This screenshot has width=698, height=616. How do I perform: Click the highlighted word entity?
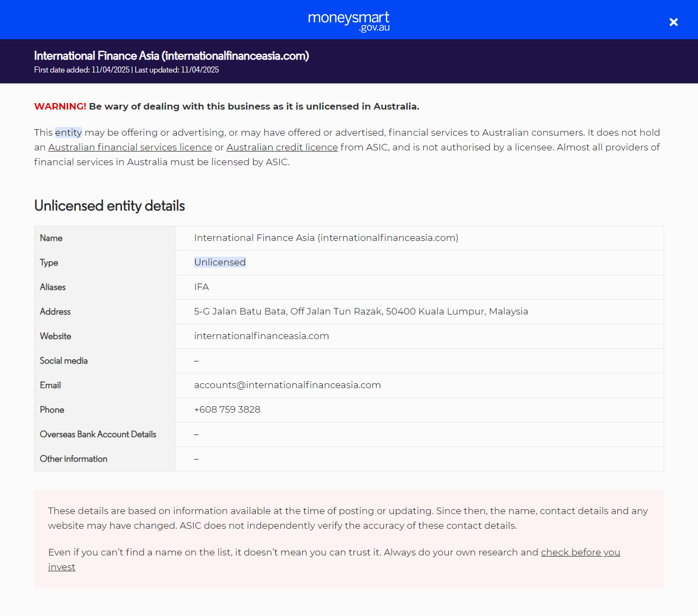coord(68,132)
